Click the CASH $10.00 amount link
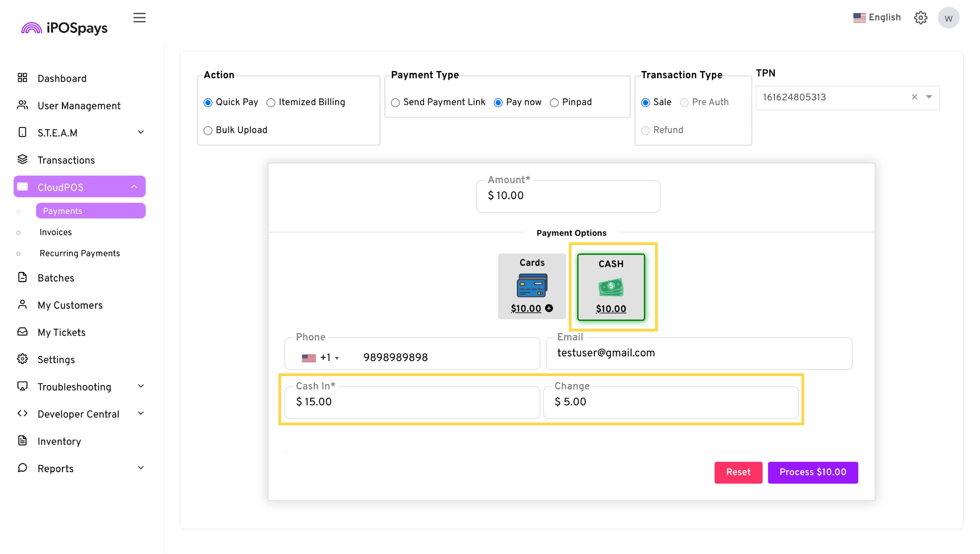This screenshot has width=980, height=554. pos(611,309)
